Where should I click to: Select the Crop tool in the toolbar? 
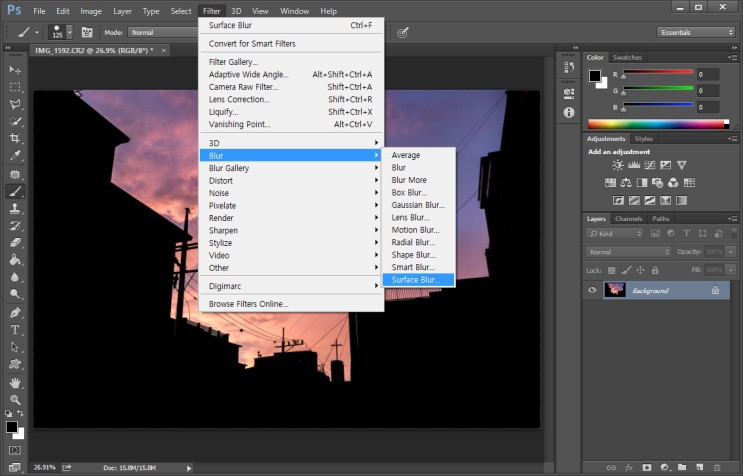15,138
